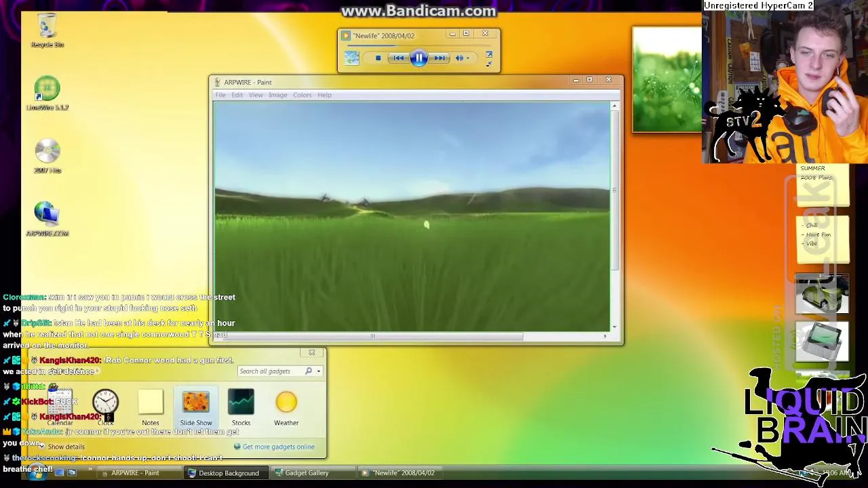Click scroll-right arrow in Paint window
The height and width of the screenshot is (488, 868).
606,336
